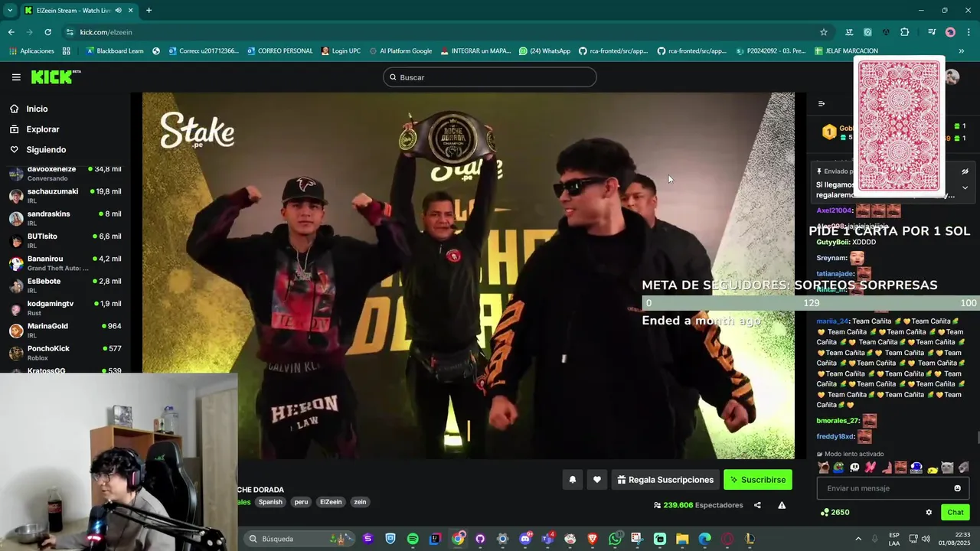The image size is (980, 551).
Task: Click the green Suscribirse button
Action: click(758, 480)
